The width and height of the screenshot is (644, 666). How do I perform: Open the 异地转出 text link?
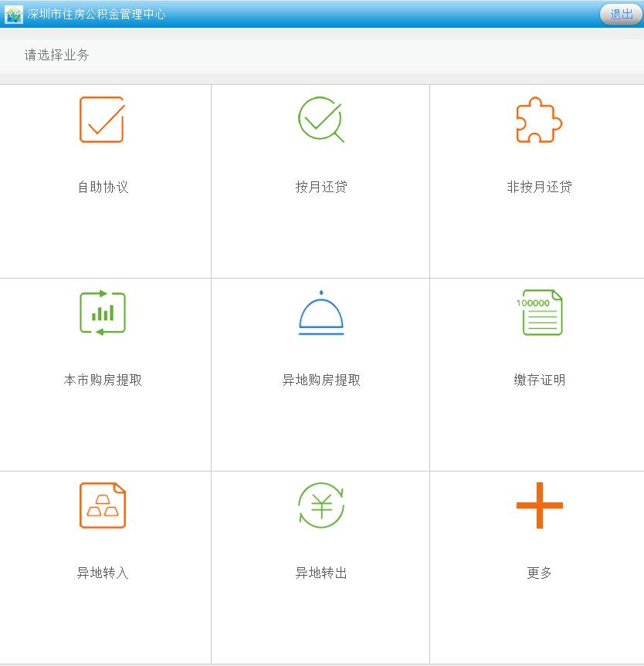tap(321, 573)
